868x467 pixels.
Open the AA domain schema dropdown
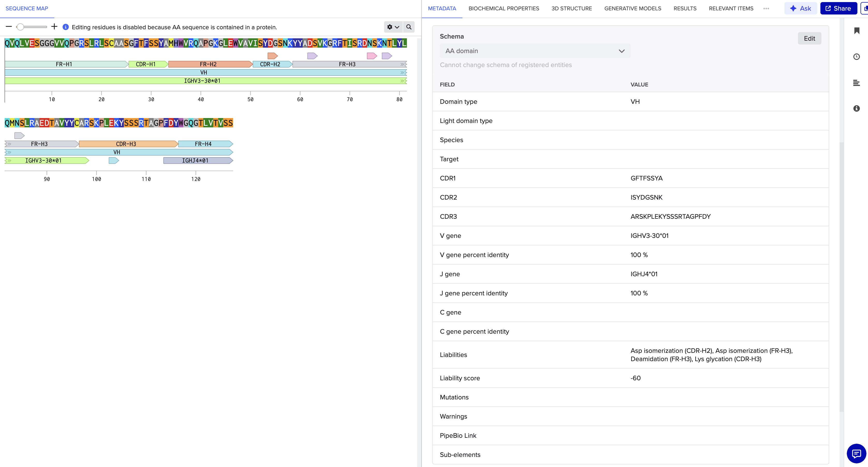[535, 51]
